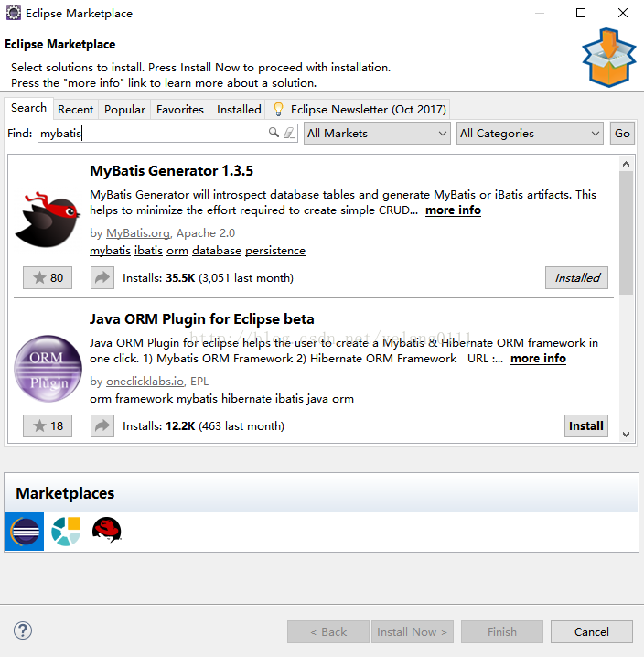The image size is (644, 657).
Task: Open help with question mark icon
Action: click(23, 630)
